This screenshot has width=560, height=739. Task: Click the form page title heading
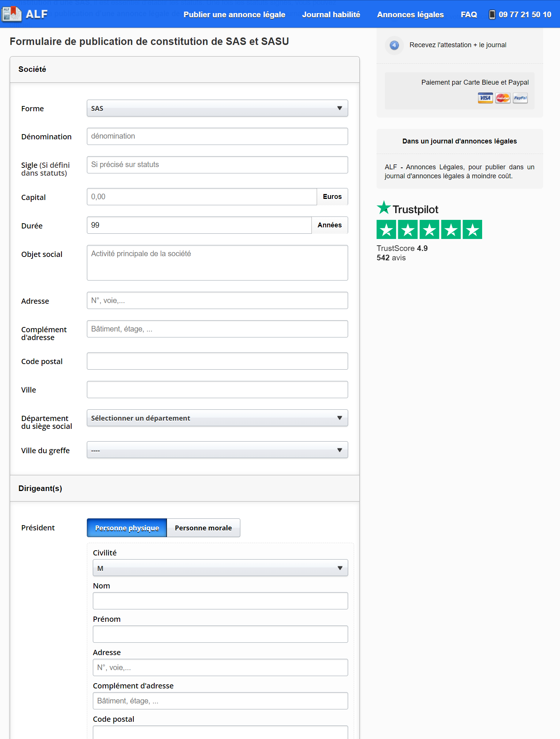coord(149,41)
